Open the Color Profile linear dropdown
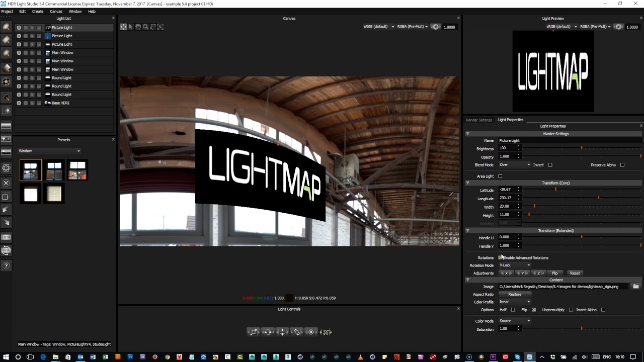Screen dimensions: 644x362 (515, 302)
